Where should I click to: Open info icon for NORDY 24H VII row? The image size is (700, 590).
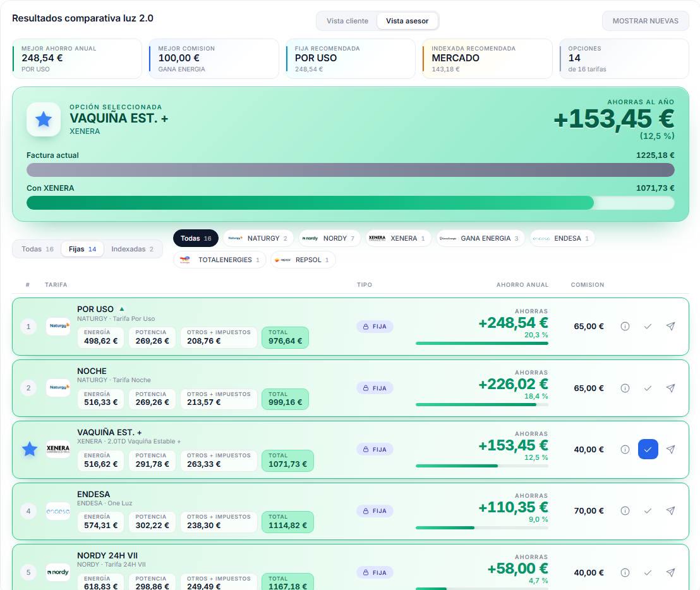tap(625, 572)
